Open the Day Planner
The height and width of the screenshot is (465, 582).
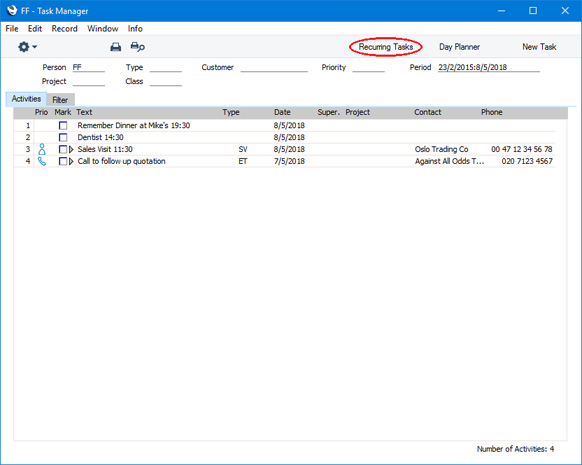(x=460, y=47)
